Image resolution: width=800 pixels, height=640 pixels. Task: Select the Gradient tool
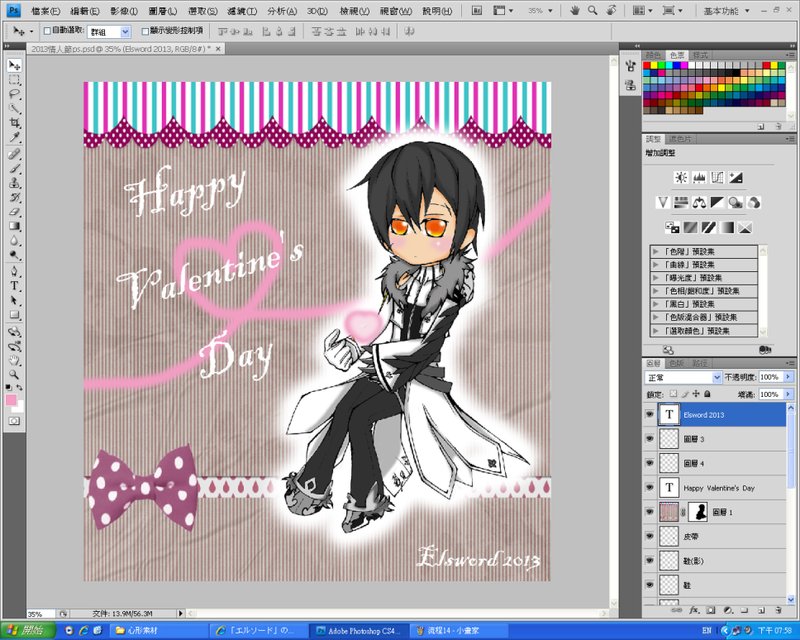pos(14,226)
